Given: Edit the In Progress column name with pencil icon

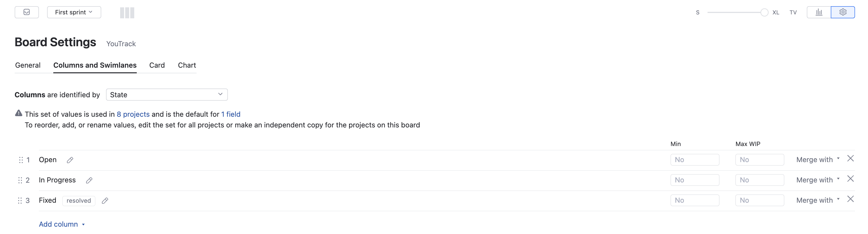Looking at the screenshot, I should click(x=89, y=180).
